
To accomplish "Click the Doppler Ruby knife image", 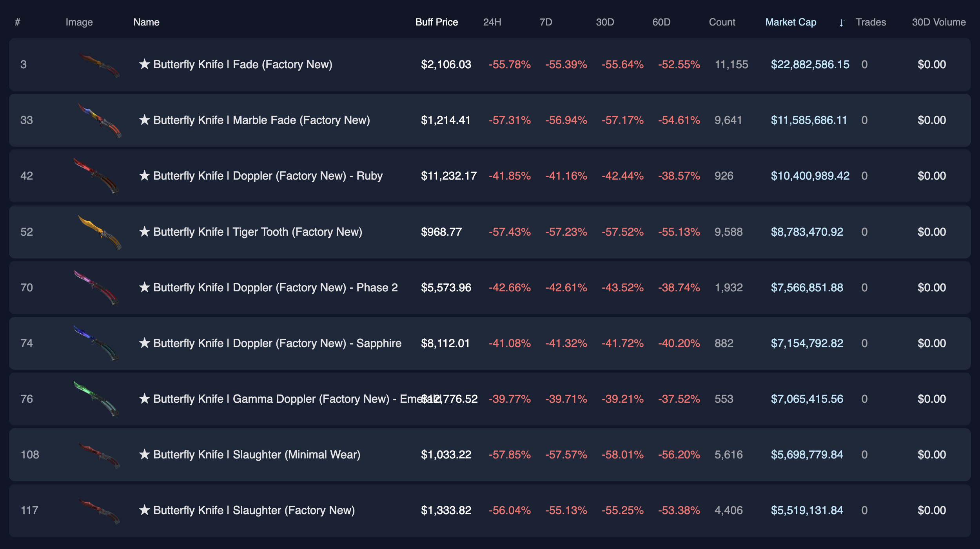I will pos(96,176).
